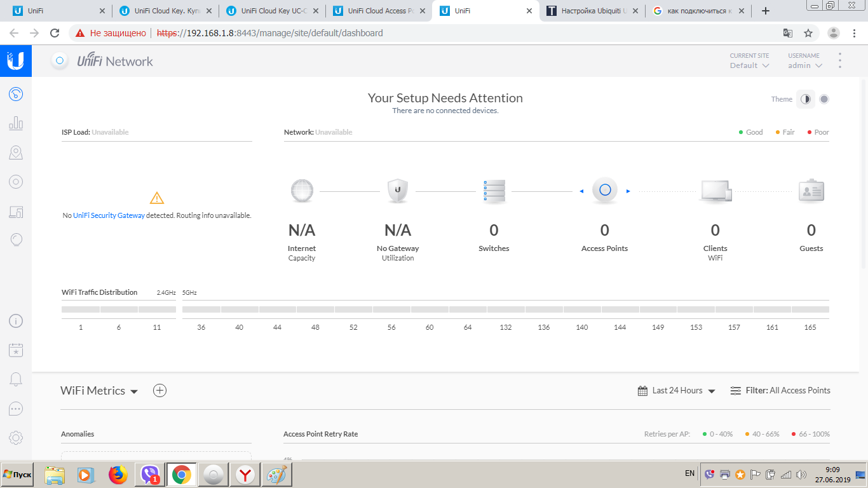Image resolution: width=868 pixels, height=488 pixels.
Task: Open the Events calendar icon
Action: (x=16, y=349)
